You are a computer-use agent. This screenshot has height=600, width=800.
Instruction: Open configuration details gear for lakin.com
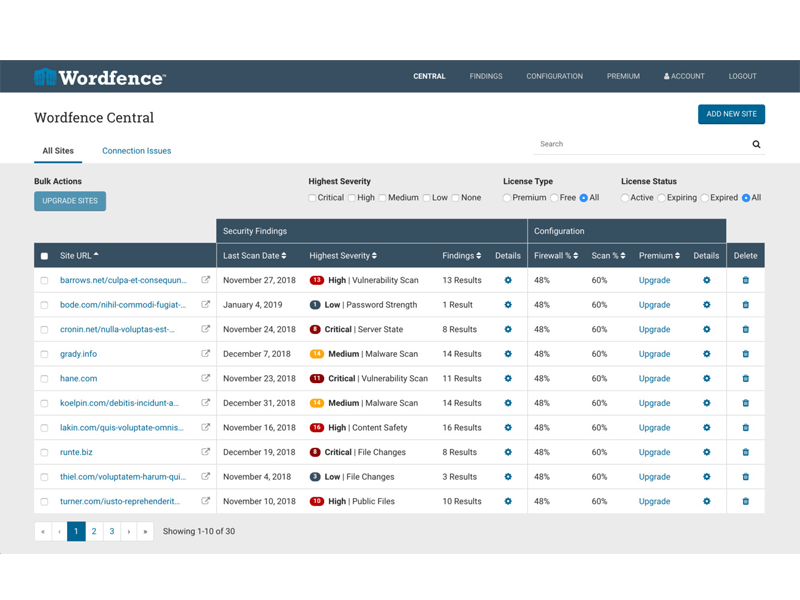click(706, 428)
